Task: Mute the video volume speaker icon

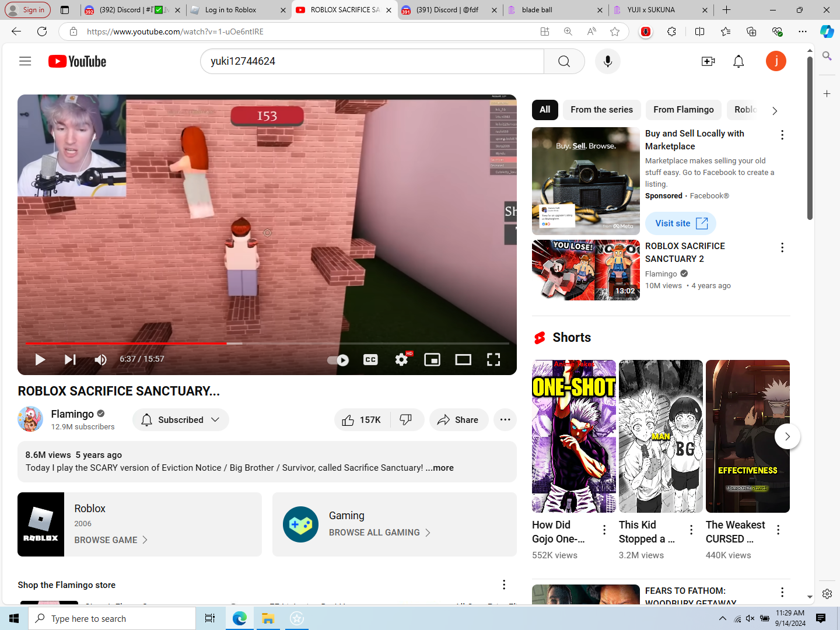Action: coord(100,359)
